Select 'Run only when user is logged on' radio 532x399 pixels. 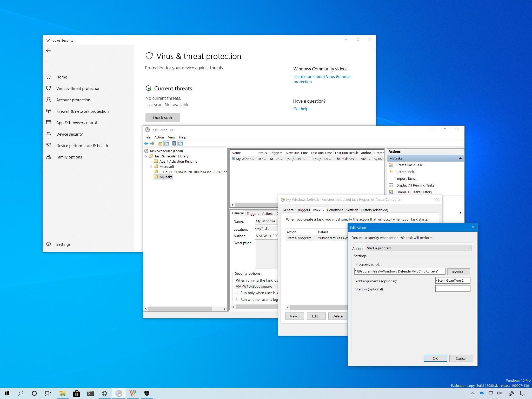(x=237, y=292)
